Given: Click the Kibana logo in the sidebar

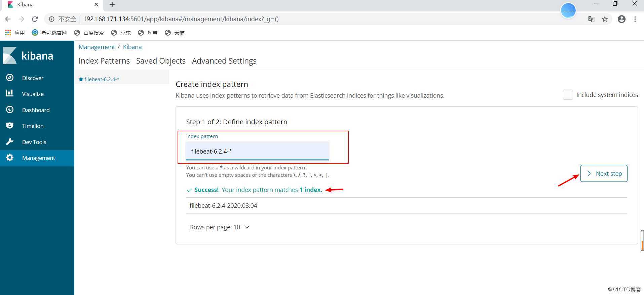Looking at the screenshot, I should pos(28,56).
